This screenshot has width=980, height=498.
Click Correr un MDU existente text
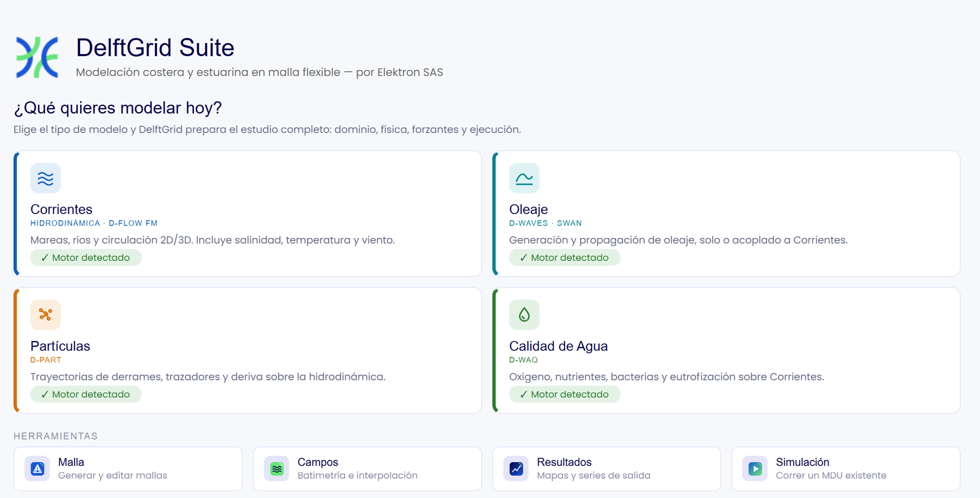coord(831,476)
